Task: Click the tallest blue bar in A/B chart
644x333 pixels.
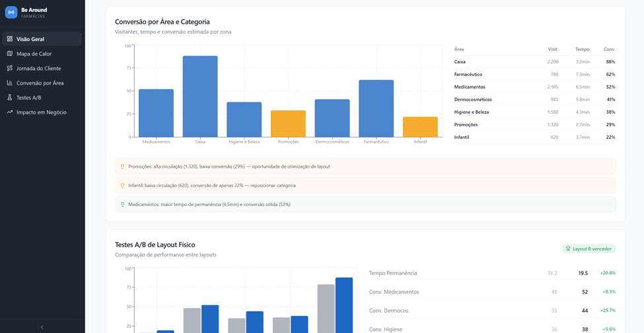Action: pyautogui.click(x=344, y=305)
